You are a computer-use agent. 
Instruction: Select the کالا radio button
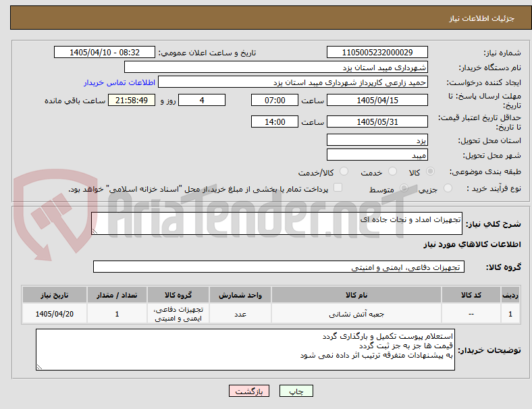click(430, 171)
